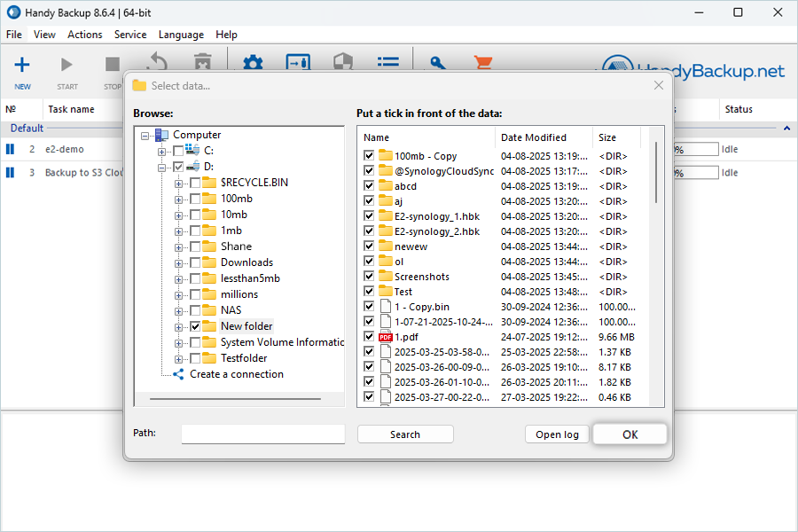Untick the D: drive checkbox
This screenshot has height=532, width=798.
click(x=178, y=167)
